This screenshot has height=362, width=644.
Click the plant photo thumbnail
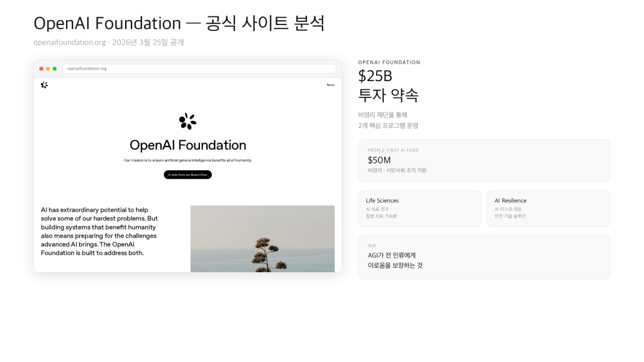(x=262, y=239)
